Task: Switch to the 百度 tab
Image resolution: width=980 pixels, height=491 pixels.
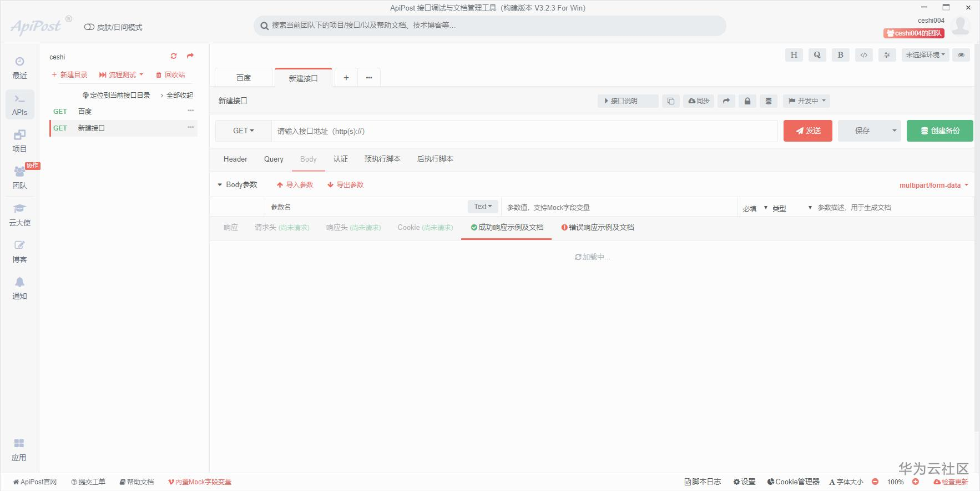Action: [244, 78]
